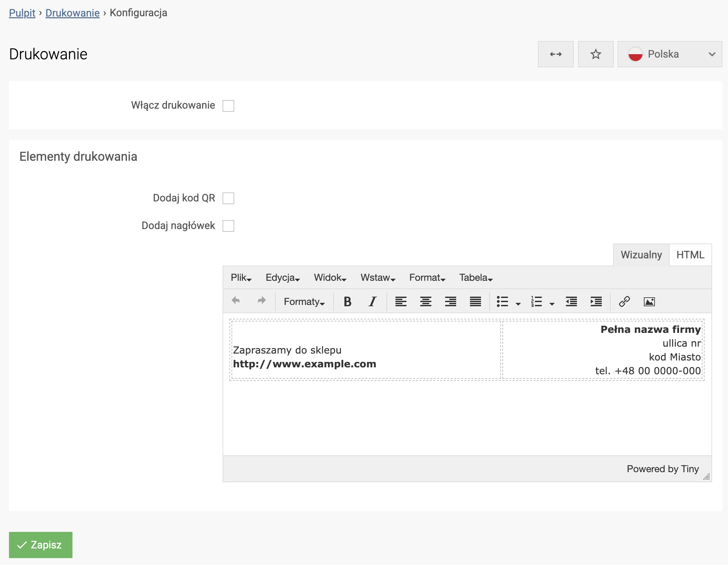Toggle Italic text formatting
Viewport: 728px width, 565px height.
(x=372, y=301)
